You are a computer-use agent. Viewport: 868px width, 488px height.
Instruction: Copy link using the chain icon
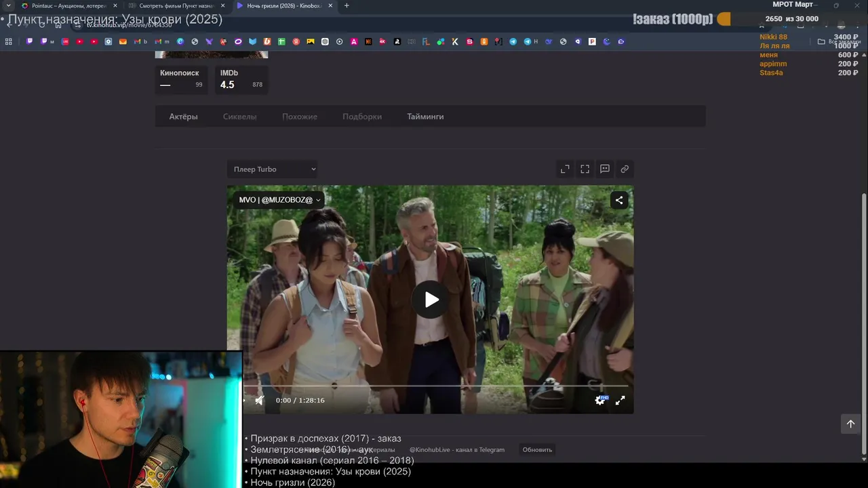(x=625, y=169)
